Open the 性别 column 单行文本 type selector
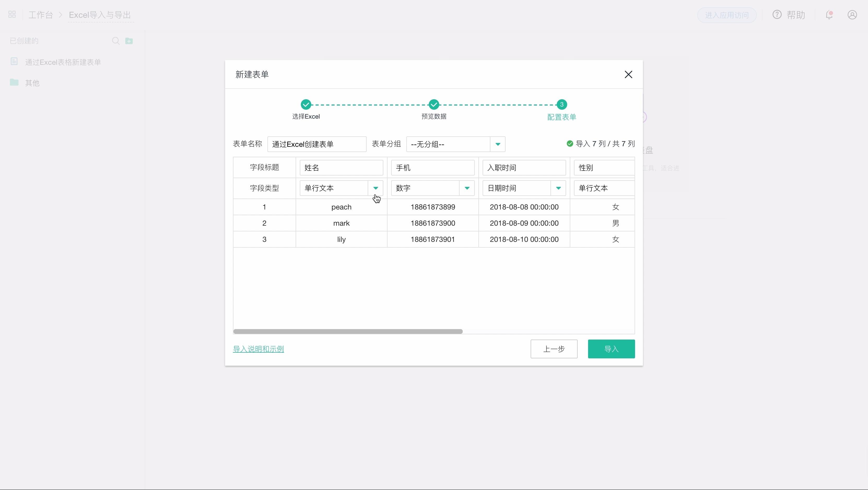Image resolution: width=868 pixels, height=490 pixels. point(604,188)
